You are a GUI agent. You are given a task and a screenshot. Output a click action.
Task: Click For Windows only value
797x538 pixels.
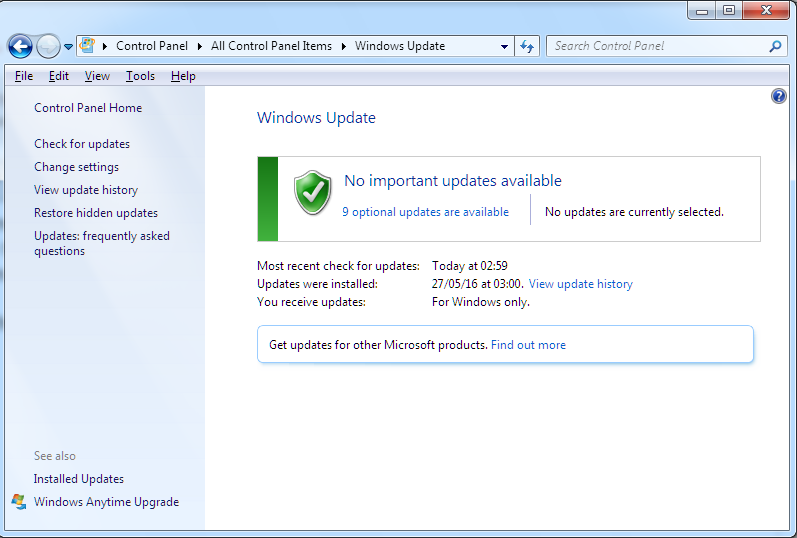[481, 302]
